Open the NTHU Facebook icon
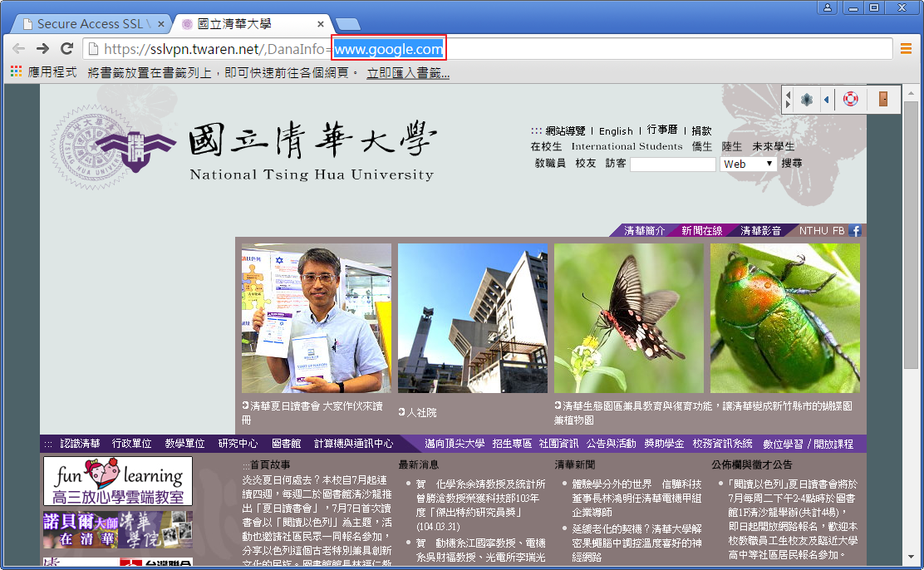The height and width of the screenshot is (570, 924). (x=855, y=231)
